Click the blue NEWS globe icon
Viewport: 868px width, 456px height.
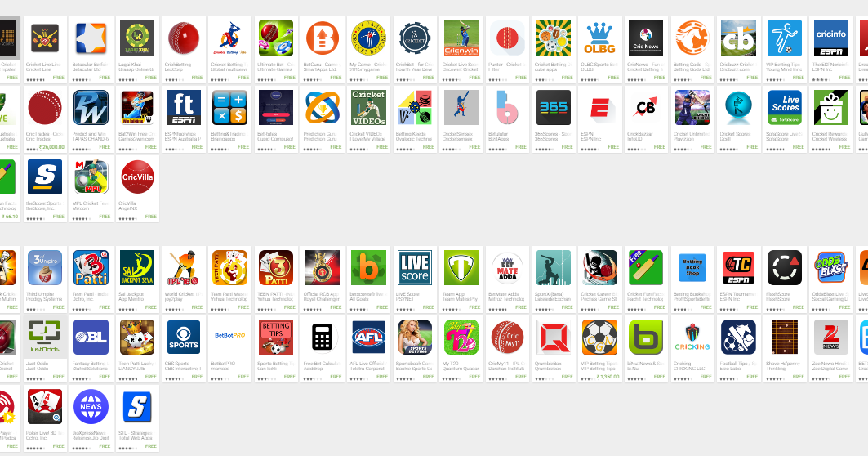(x=91, y=406)
